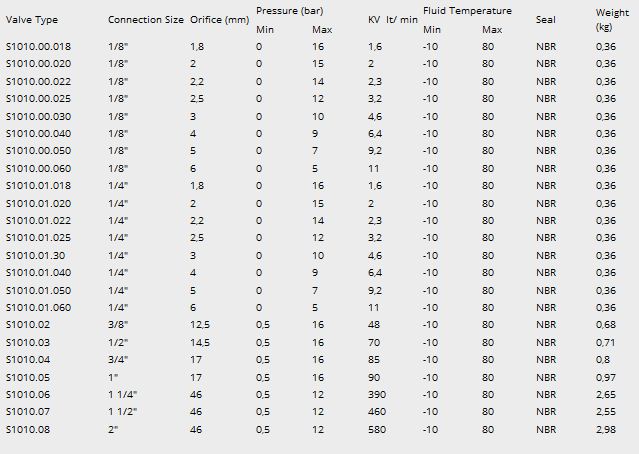The width and height of the screenshot is (639, 454).
Task: Select valve type S1010.00.018
Action: pos(39,47)
